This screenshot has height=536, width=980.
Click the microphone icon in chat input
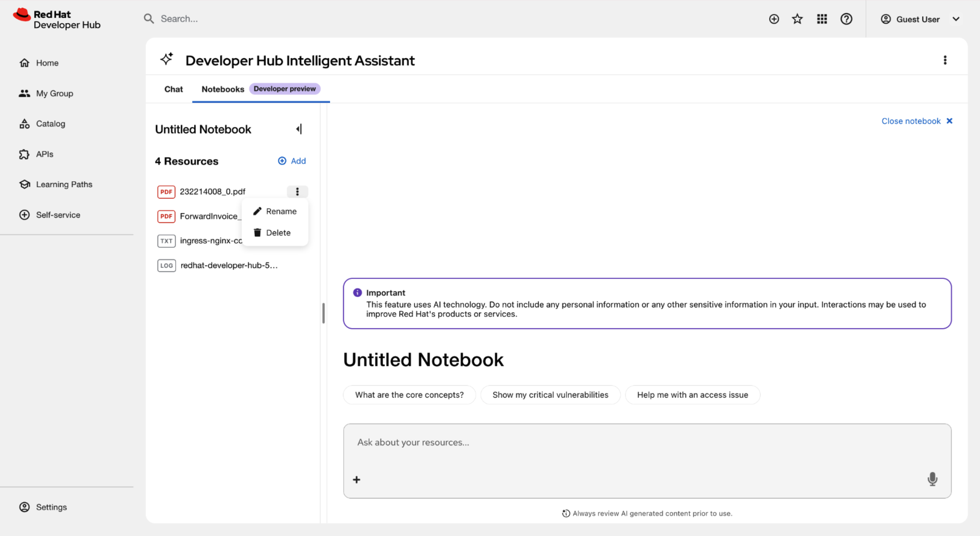point(932,479)
